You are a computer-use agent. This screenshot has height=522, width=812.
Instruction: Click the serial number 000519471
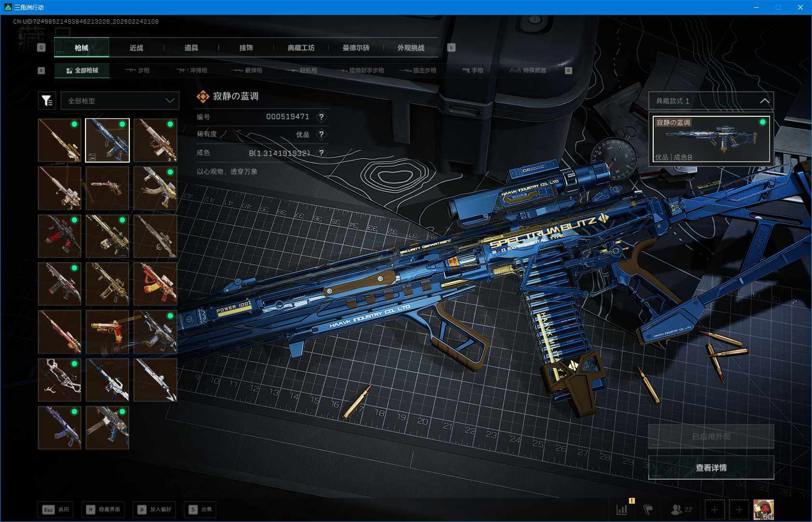288,117
